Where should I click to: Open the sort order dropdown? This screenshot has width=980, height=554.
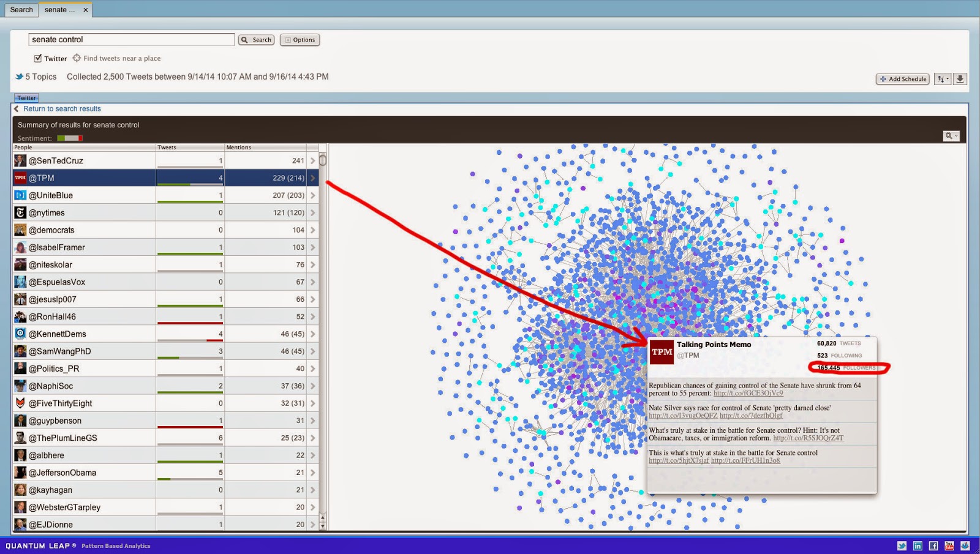point(941,78)
